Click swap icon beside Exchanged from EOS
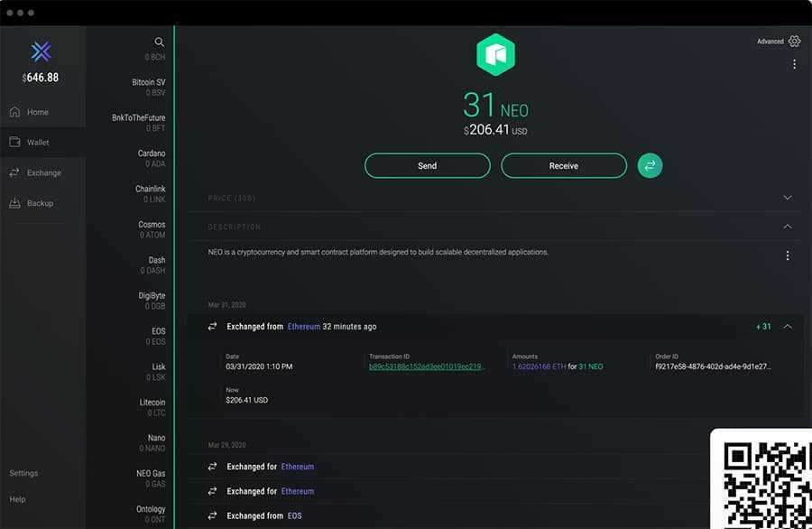Screen dimensions: 812x529 click(212, 515)
